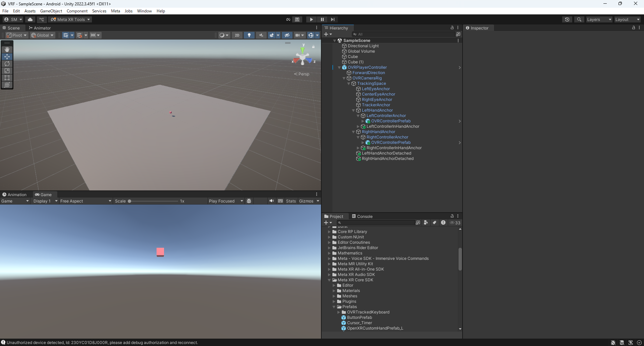Viewport: 644px width, 346px height.
Task: Open the GameObject menu
Action: pyautogui.click(x=51, y=11)
